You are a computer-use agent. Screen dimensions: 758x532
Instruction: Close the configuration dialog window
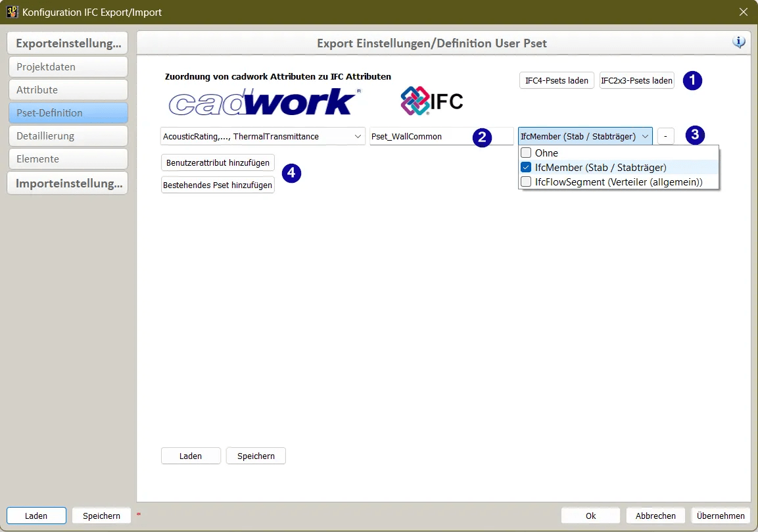[x=744, y=12]
